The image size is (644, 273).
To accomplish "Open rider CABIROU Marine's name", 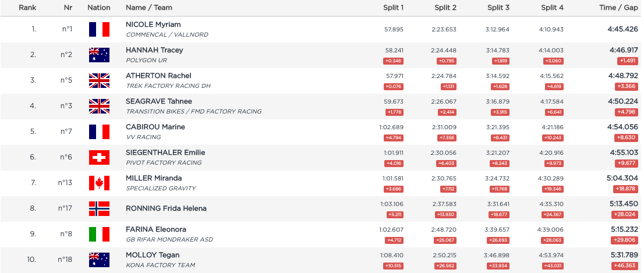I will [x=155, y=127].
